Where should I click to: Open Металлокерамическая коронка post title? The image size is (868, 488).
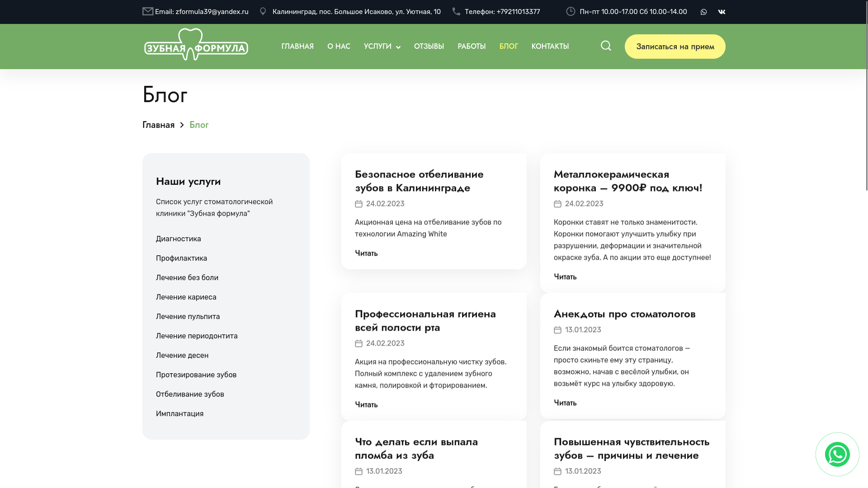628,181
